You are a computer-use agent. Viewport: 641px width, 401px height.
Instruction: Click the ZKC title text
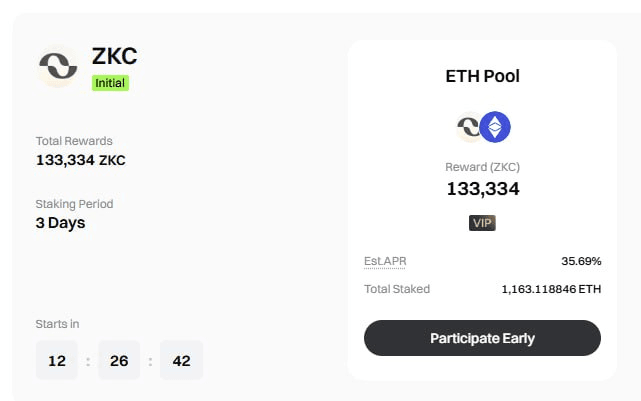click(114, 56)
